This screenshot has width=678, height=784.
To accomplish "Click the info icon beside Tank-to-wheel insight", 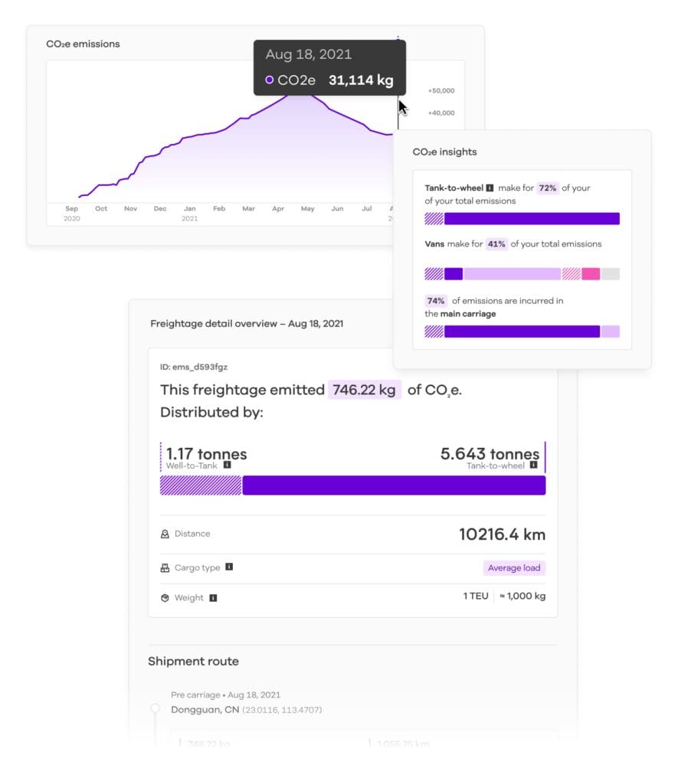I will coord(490,188).
